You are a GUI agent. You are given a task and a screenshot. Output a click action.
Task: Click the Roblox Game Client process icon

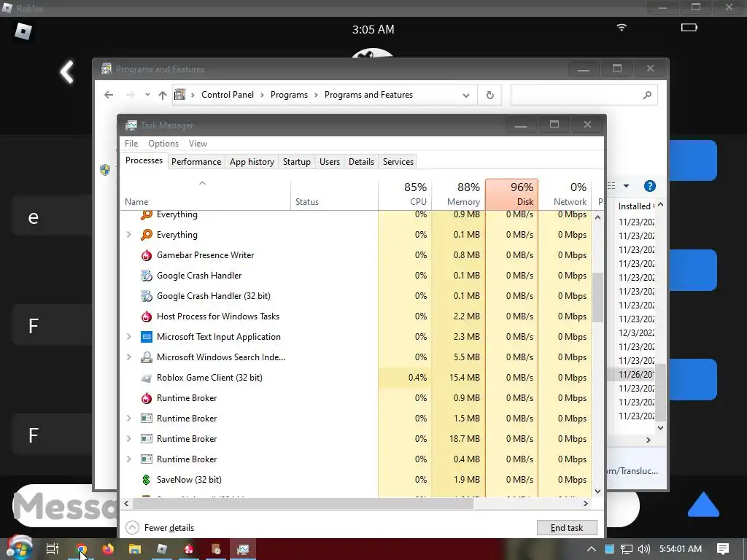pos(146,378)
